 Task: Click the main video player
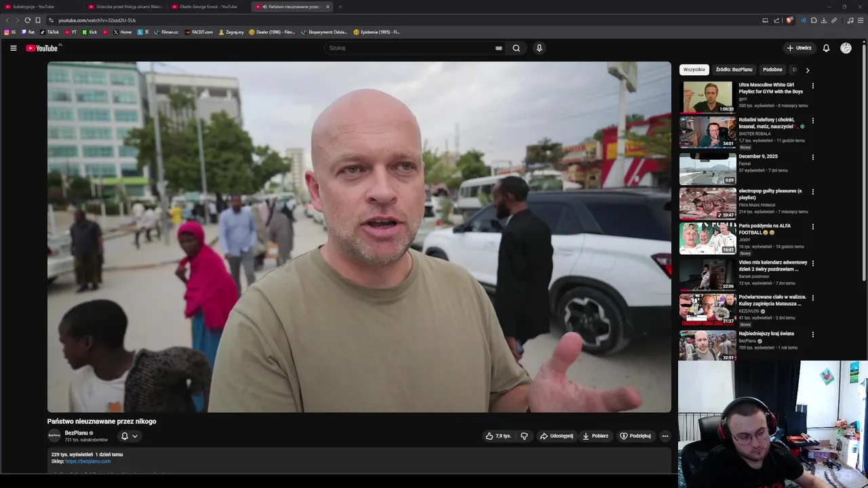tap(359, 237)
